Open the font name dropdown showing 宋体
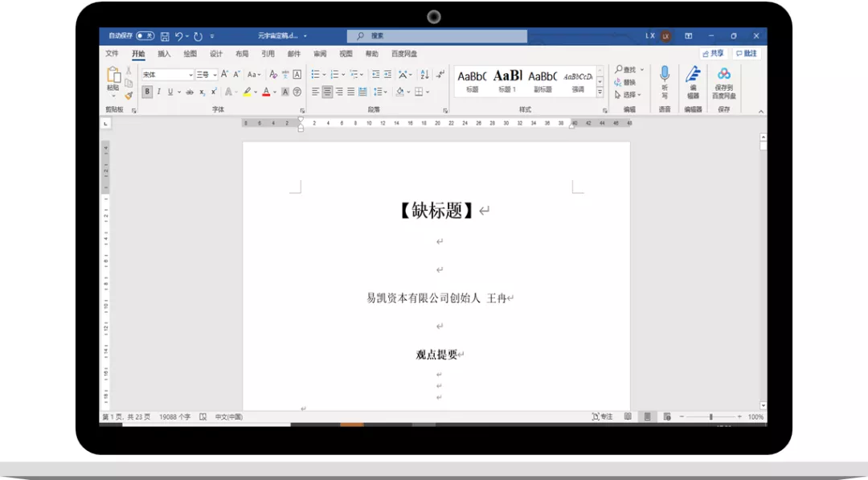Screen dimensions: 868x480 pyautogui.click(x=167, y=75)
